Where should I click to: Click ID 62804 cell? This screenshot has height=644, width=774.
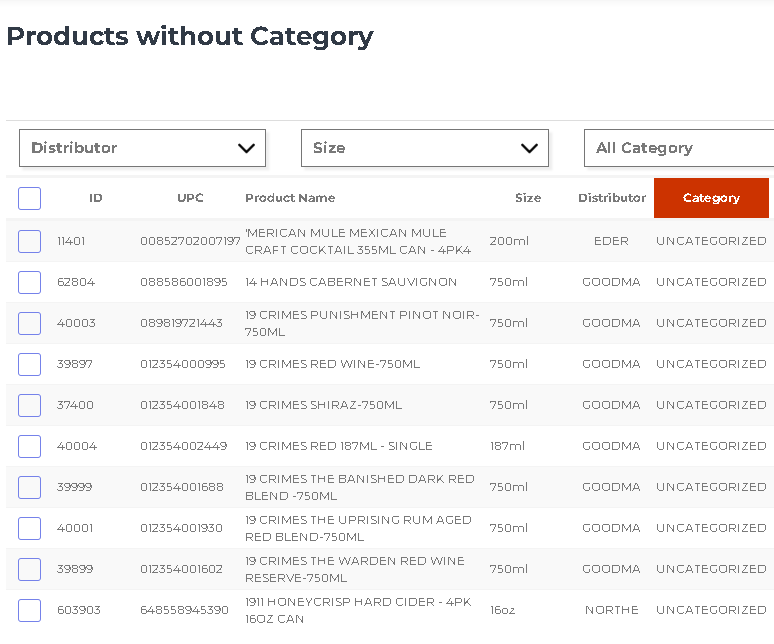(x=76, y=282)
